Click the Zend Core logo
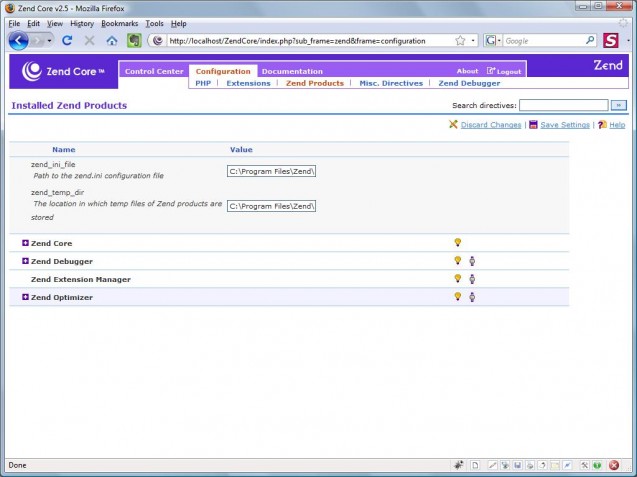Image resolution: width=637 pixels, height=477 pixels. (64, 72)
